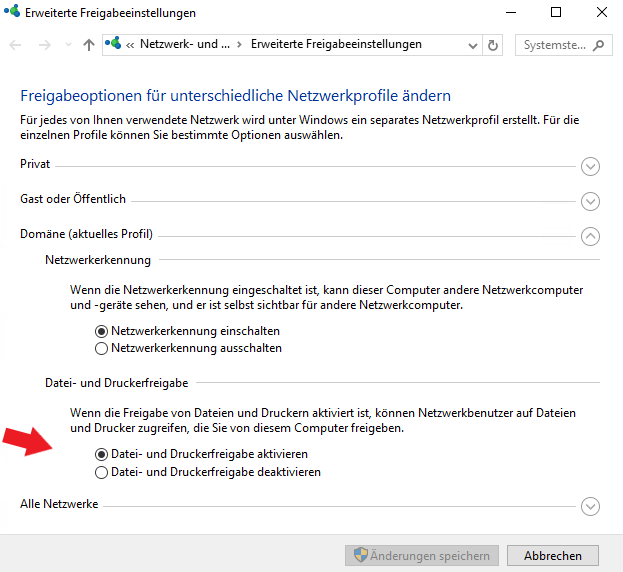Screen dimensions: 623x572
Task: Click the window title bar network icon
Action: click(12, 13)
